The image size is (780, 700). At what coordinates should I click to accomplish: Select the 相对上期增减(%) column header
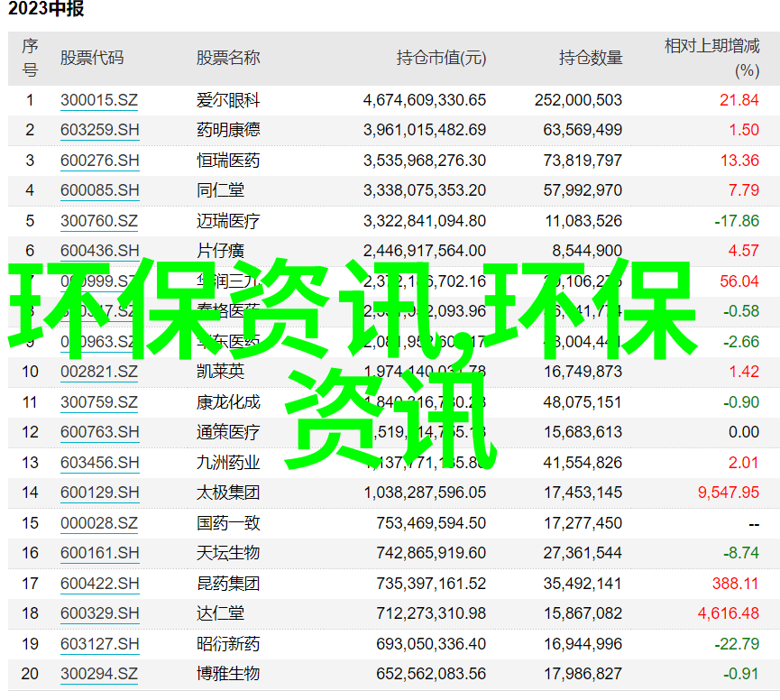pyautogui.click(x=711, y=58)
